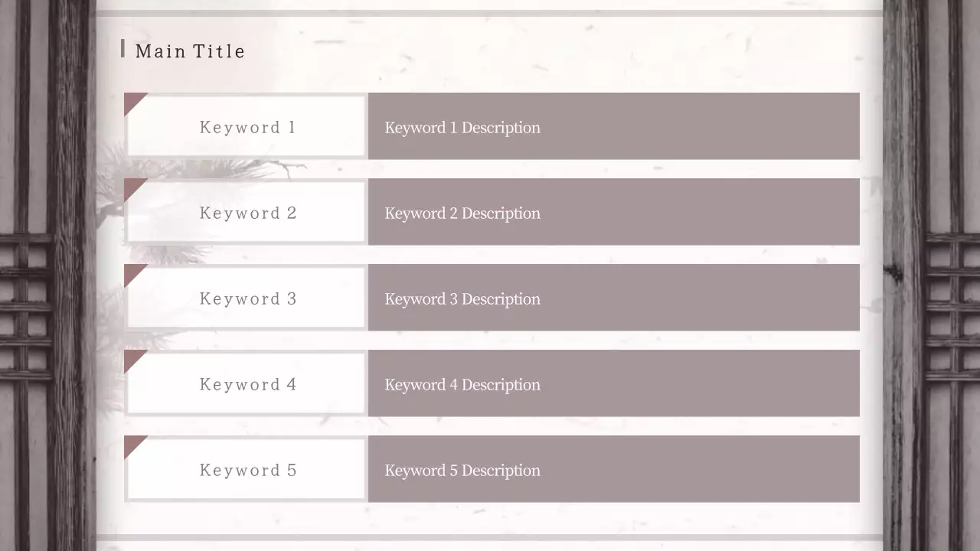This screenshot has width=980, height=551.
Task: Select the left wooden lattice door image
Action: click(x=47, y=275)
